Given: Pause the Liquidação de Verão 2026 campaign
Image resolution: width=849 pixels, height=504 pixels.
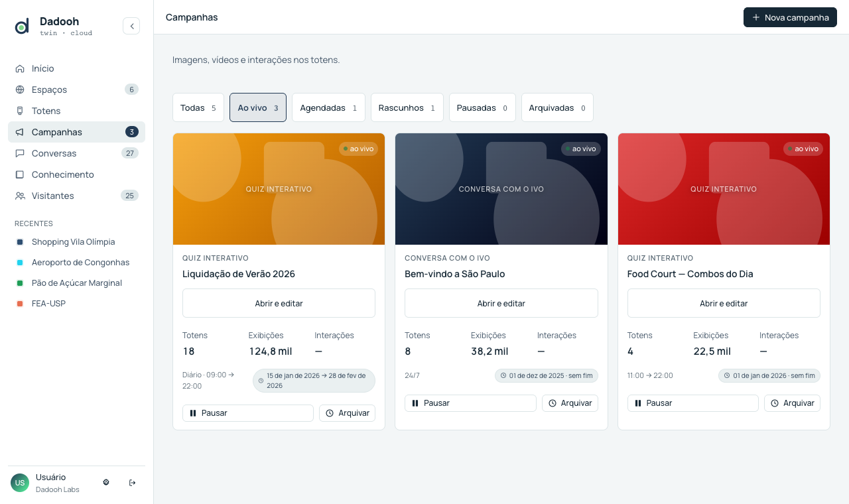Looking at the screenshot, I should click(248, 413).
